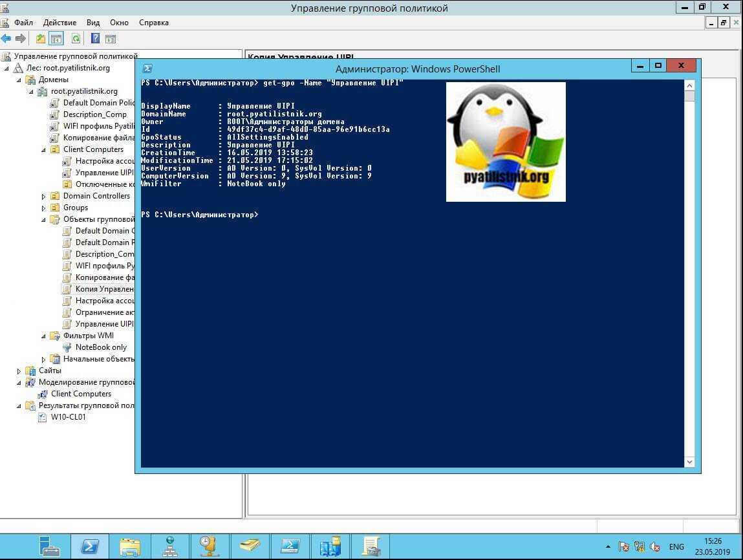
Task: Select the W10-CL01 results item
Action: [x=68, y=417]
